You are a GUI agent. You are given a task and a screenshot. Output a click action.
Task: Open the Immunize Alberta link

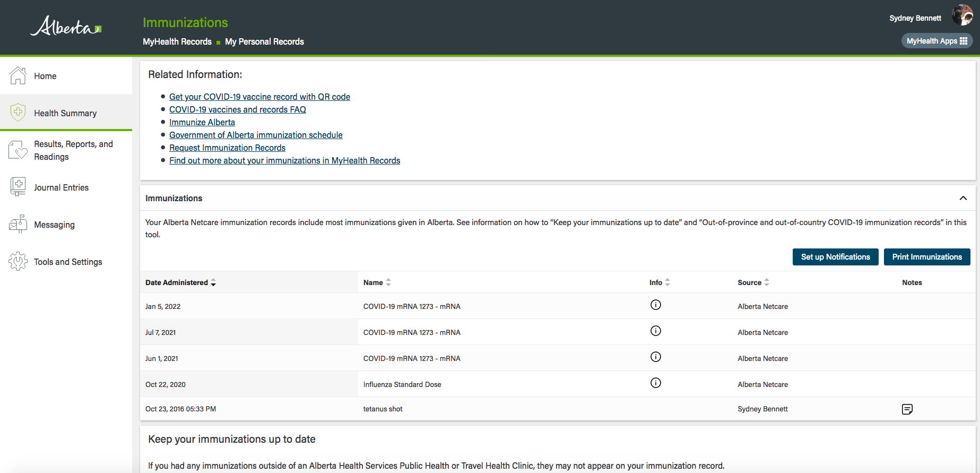(x=202, y=122)
